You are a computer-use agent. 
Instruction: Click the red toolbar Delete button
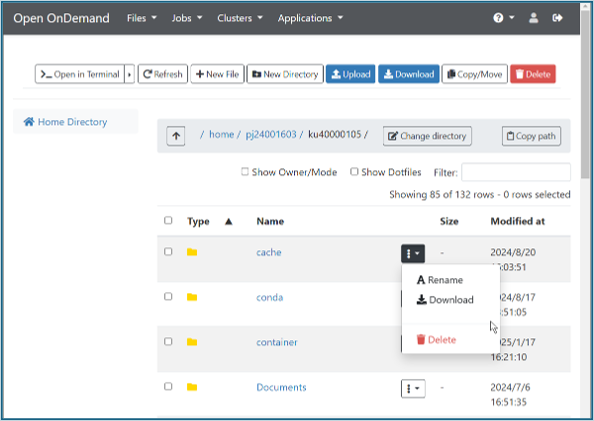pos(533,74)
